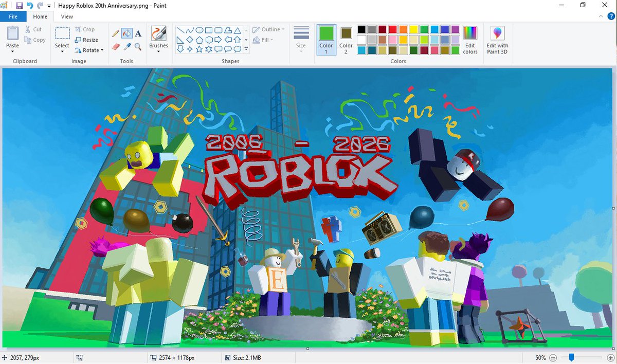Screen dimensions: 617x364
Task: Choose the Down arrow shape
Action: pos(180,49)
